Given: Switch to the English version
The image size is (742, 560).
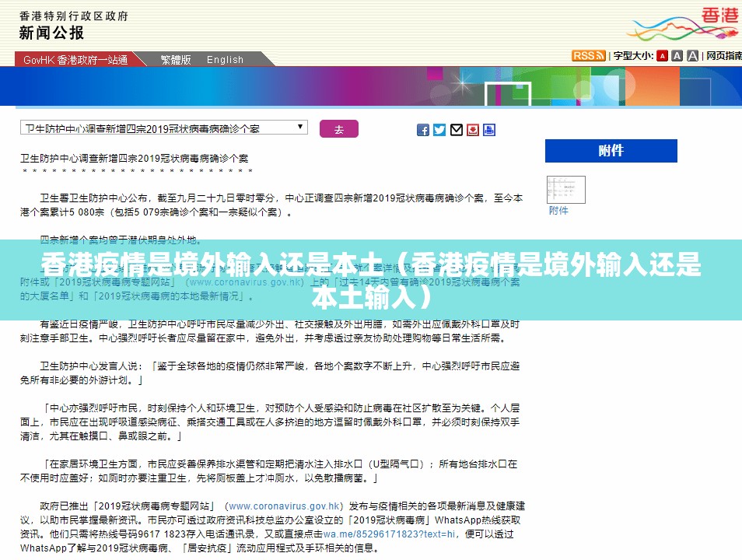Looking at the screenshot, I should pos(226,60).
